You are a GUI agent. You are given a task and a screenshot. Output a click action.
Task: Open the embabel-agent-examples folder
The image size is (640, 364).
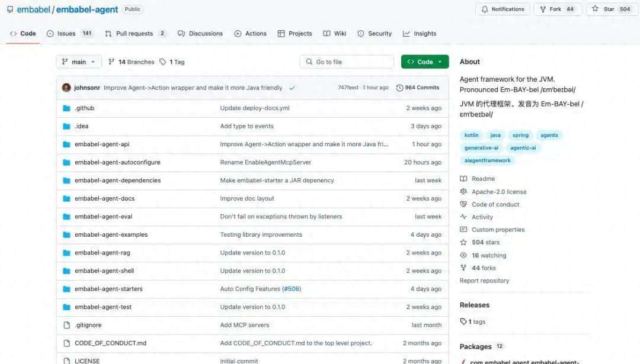pos(111,235)
